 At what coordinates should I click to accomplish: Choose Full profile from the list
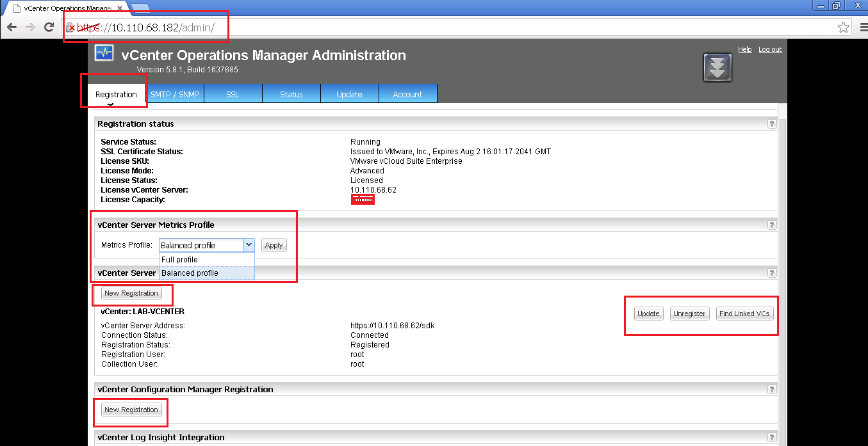[207, 260]
